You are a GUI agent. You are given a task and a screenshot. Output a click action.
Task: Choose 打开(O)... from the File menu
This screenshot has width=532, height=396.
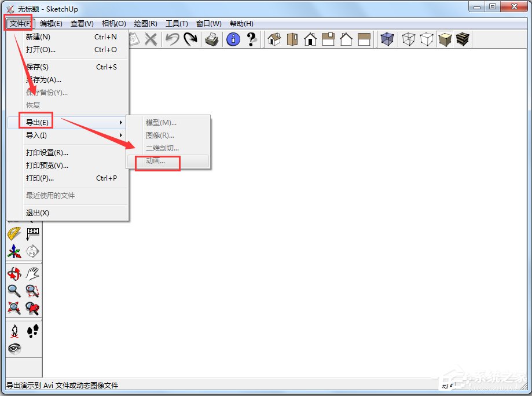pyautogui.click(x=68, y=50)
